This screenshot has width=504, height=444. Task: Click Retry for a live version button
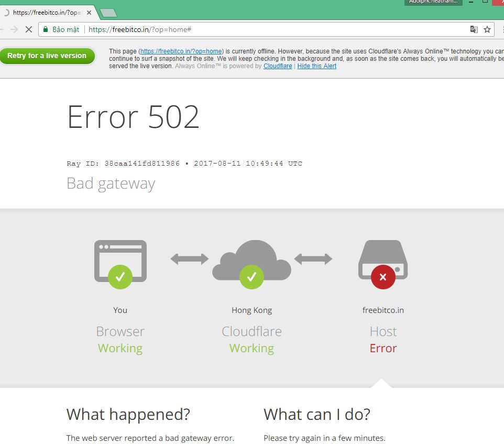47,56
